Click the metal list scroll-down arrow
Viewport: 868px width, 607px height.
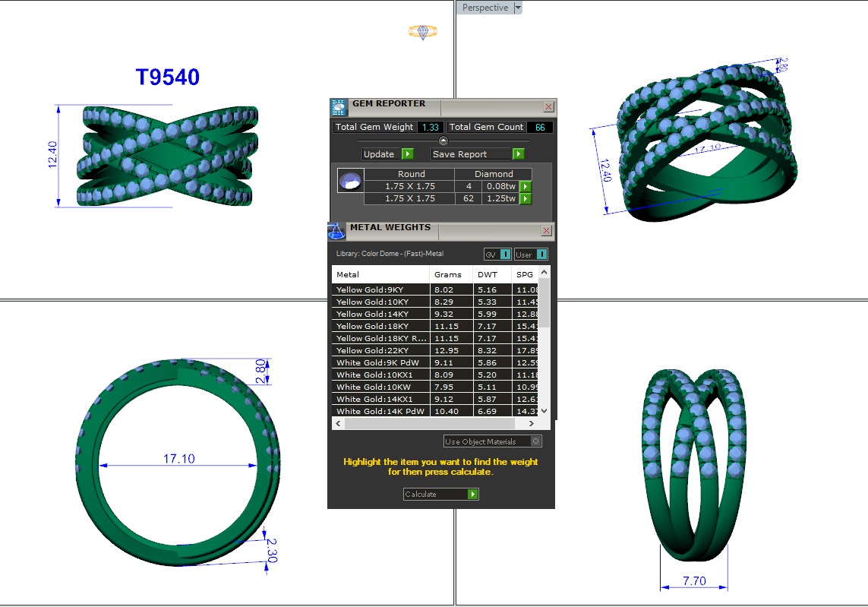pos(544,411)
